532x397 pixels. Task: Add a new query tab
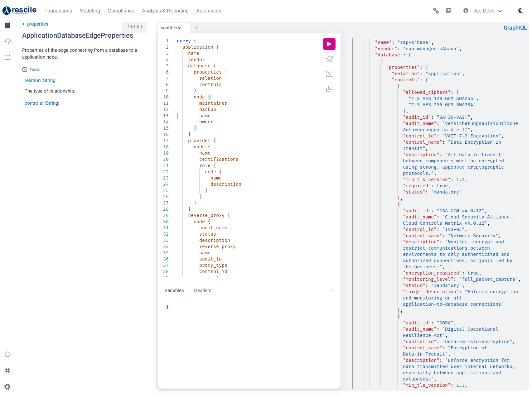196,28
